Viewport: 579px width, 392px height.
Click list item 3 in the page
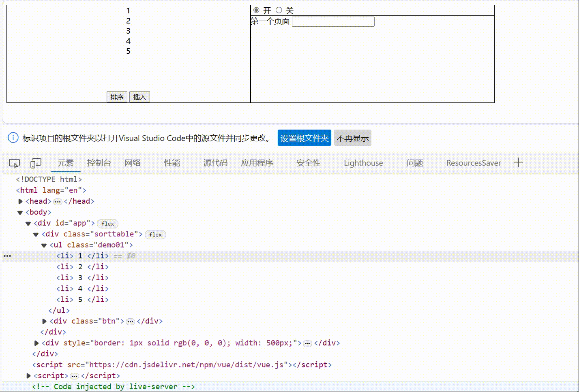128,31
